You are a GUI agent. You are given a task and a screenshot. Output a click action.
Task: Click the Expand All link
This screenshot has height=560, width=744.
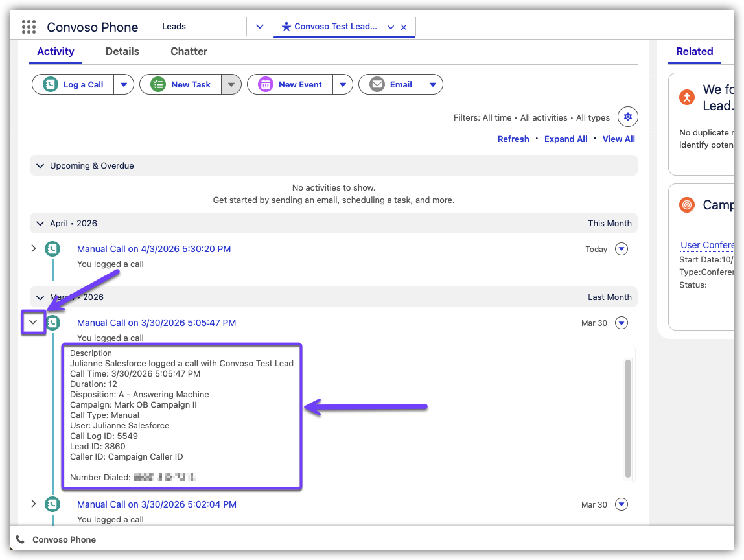click(566, 139)
